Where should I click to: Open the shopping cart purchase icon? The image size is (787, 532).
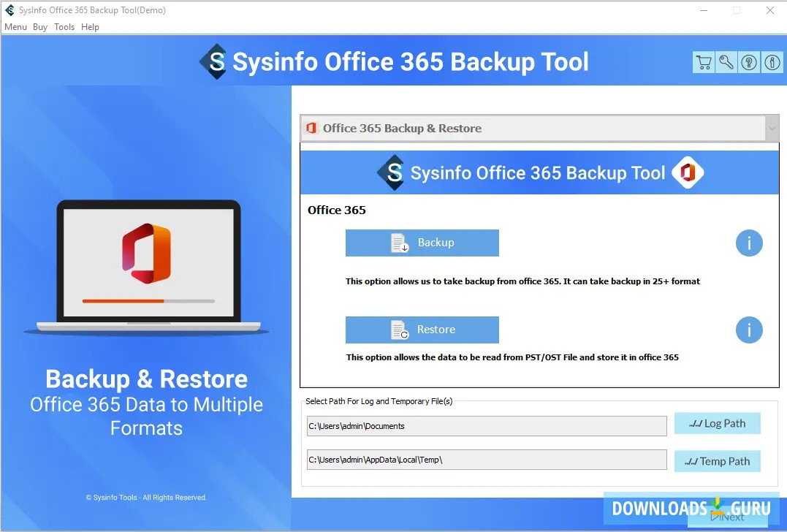click(x=704, y=63)
